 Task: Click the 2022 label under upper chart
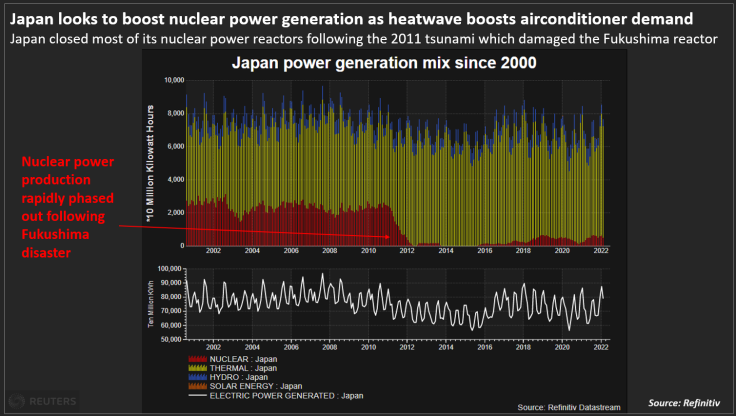tap(601, 251)
